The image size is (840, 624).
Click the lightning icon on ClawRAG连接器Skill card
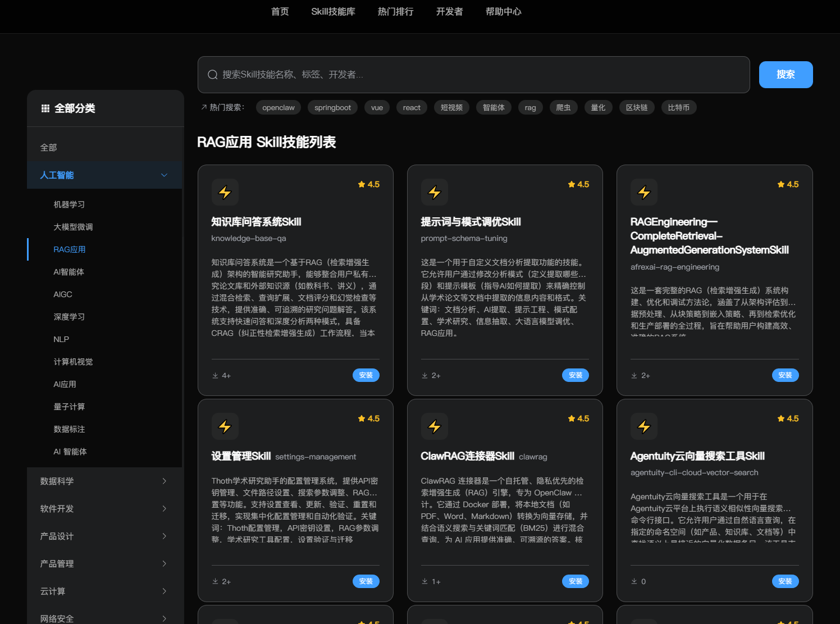435,426
